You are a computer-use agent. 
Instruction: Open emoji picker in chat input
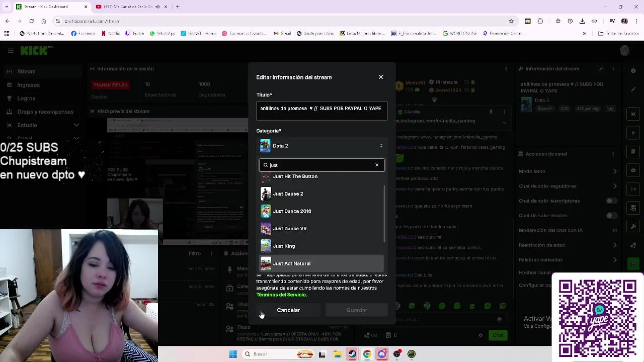point(499,319)
